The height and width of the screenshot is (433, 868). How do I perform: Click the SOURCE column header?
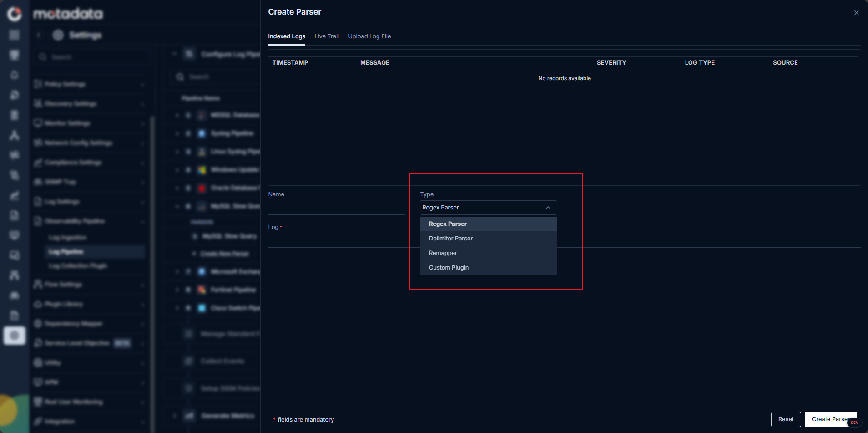(x=785, y=62)
